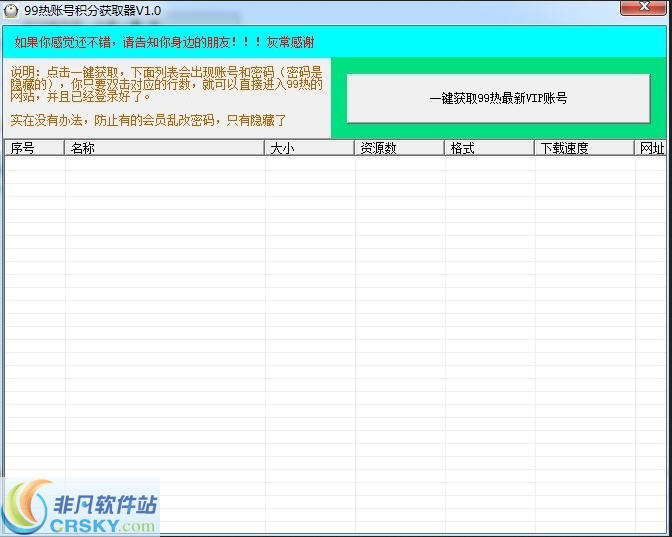Viewport: 672px width, 537px height.
Task: Click the 一键获取99热最新VIP账号 button
Action: pyautogui.click(x=498, y=99)
